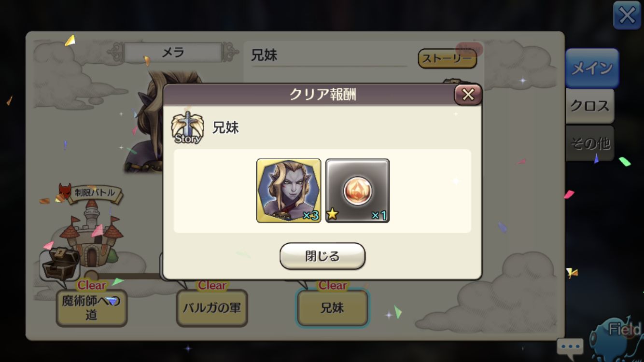Select the バルガの軍 stage node
This screenshot has width=644, height=362.
212,308
